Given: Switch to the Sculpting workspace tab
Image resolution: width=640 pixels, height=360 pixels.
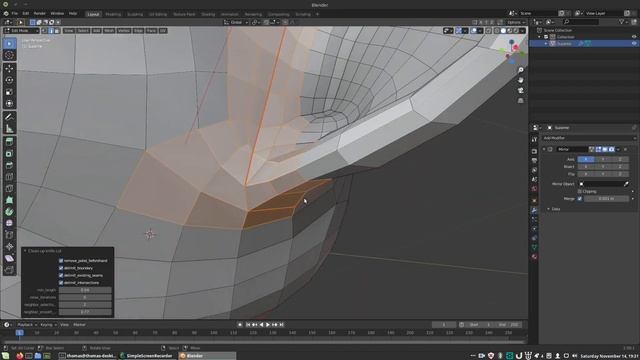Looking at the screenshot, I should [x=135, y=14].
